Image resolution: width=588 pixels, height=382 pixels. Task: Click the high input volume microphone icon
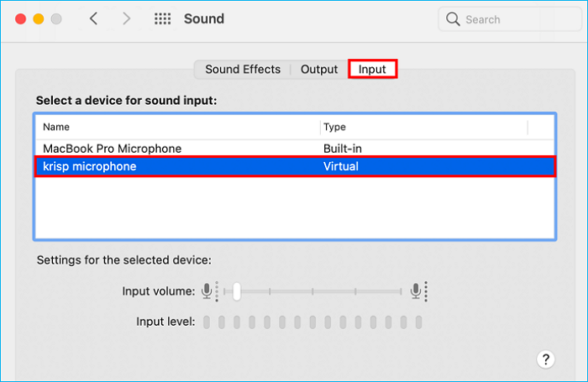(x=416, y=291)
